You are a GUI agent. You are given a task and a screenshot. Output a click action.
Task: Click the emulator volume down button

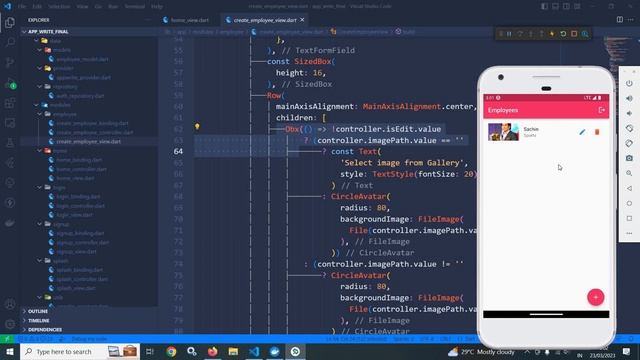pyautogui.click(x=629, y=113)
